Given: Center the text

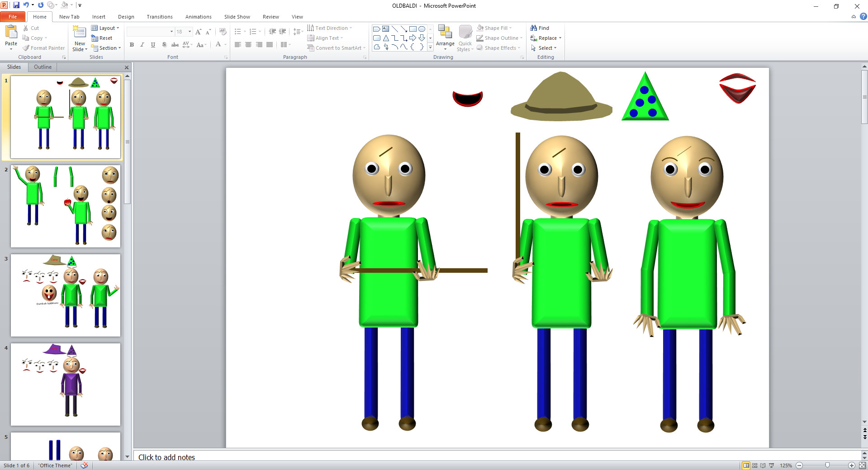Looking at the screenshot, I should coord(248,44).
